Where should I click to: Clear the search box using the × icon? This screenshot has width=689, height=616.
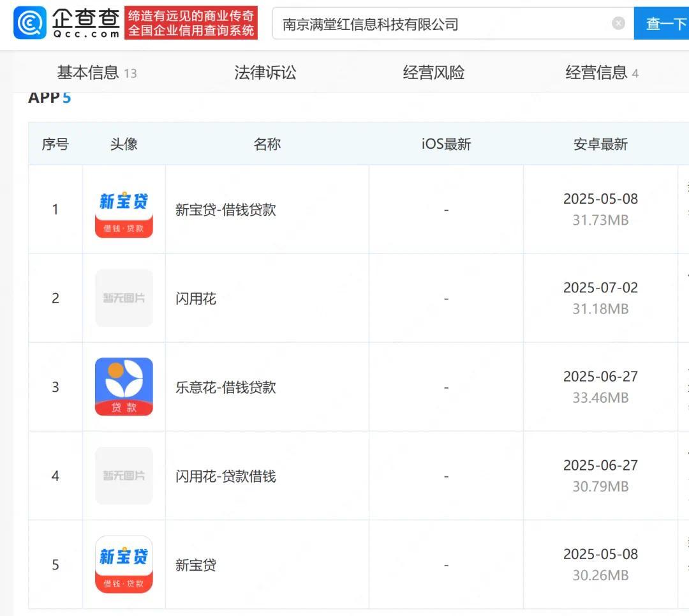618,23
